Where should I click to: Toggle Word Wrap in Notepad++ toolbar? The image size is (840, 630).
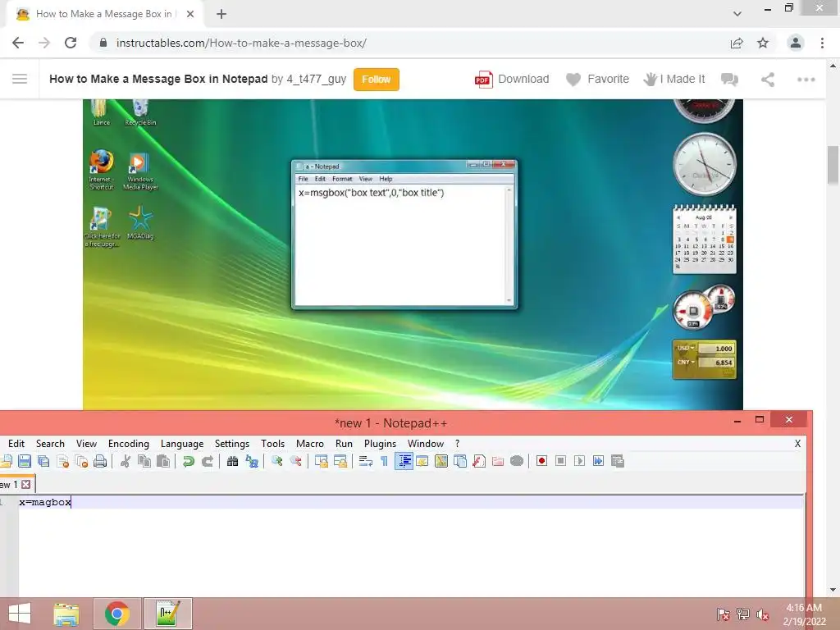coord(365,461)
